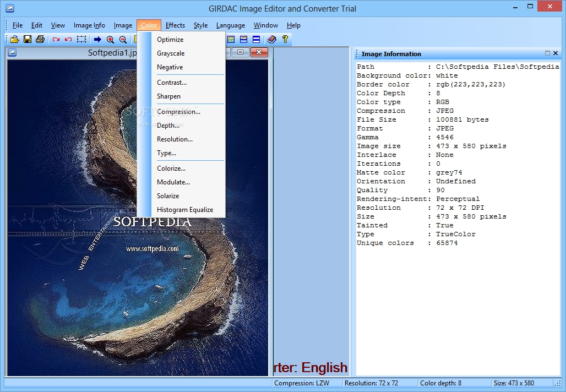The width and height of the screenshot is (566, 392).
Task: Apply Solarize from Color menu
Action: pos(181,196)
